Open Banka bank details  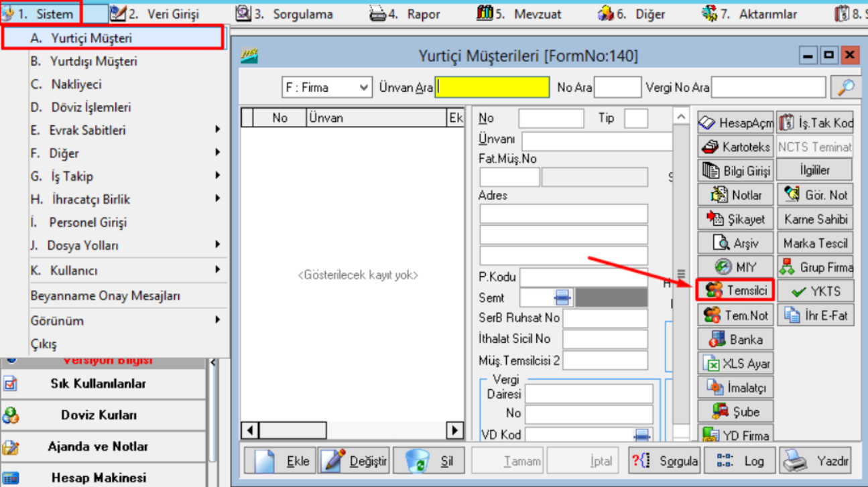735,340
